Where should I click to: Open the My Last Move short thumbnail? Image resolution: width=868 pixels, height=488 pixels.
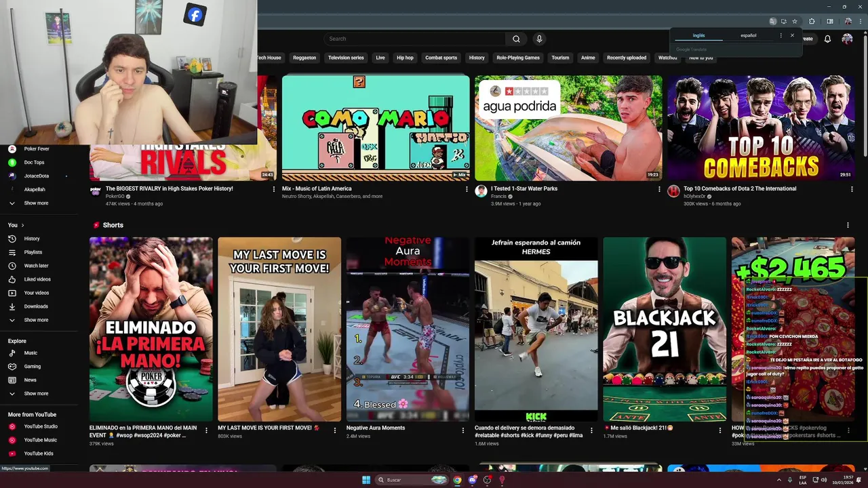coord(279,329)
